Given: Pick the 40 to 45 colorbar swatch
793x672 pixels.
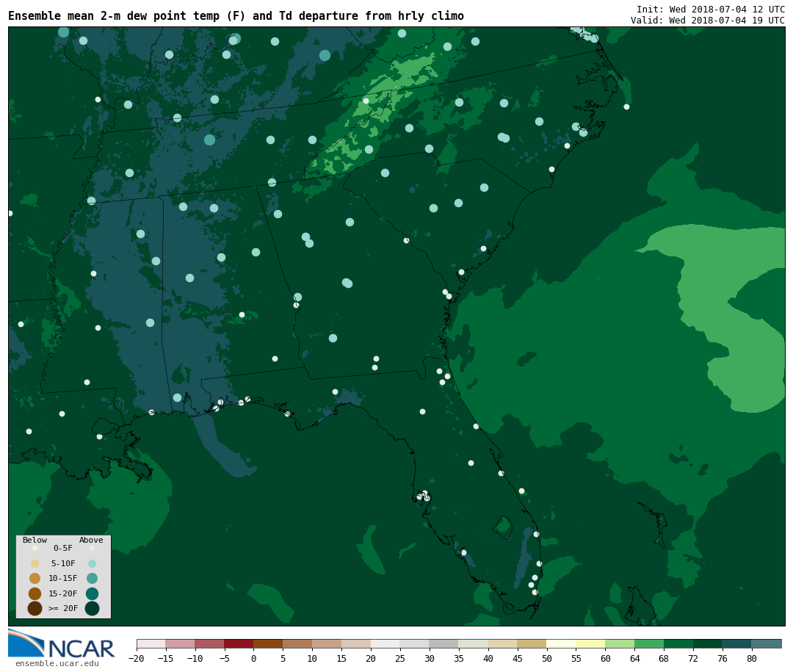Looking at the screenshot, I should tap(503, 643).
